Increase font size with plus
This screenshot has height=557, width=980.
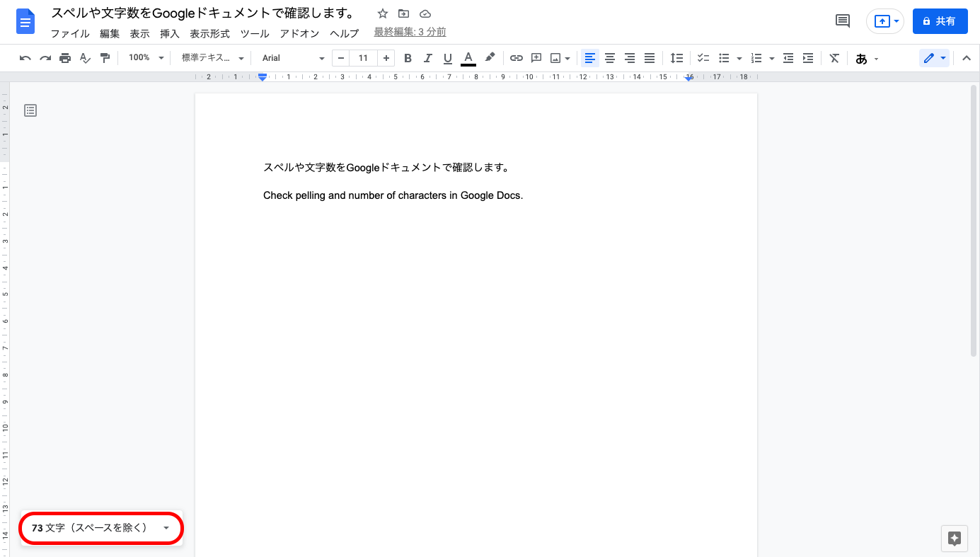pyautogui.click(x=386, y=58)
